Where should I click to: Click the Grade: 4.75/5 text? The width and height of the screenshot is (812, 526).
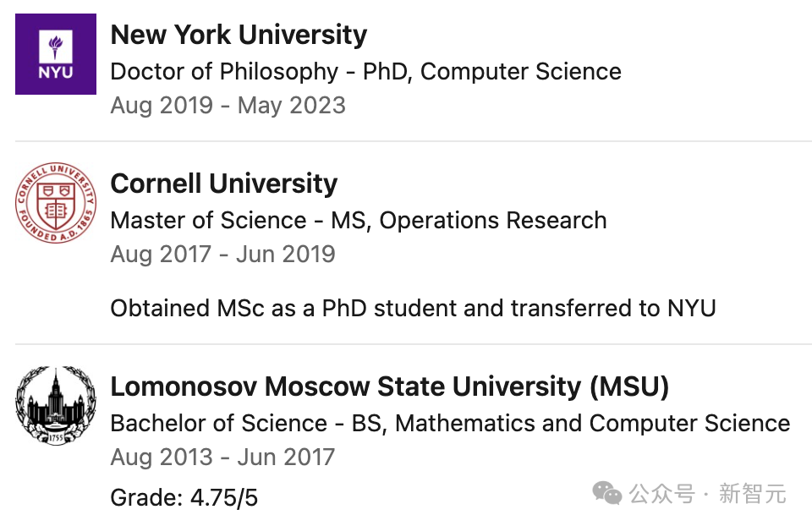click(184, 497)
